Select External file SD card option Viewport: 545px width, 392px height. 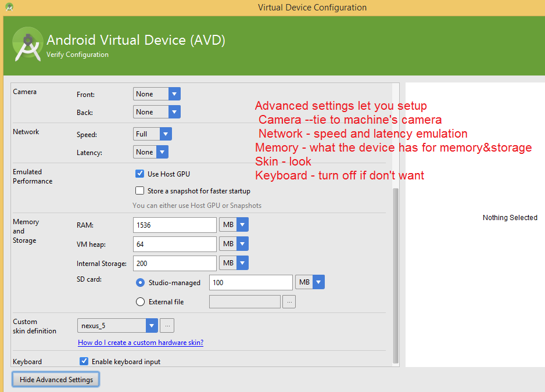click(x=140, y=301)
